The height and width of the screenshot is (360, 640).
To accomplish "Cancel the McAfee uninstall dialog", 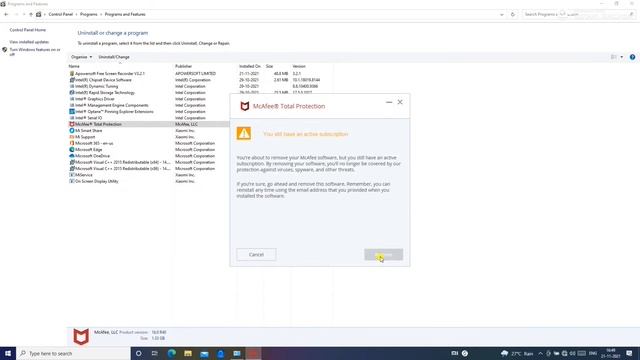I will tap(256, 255).
